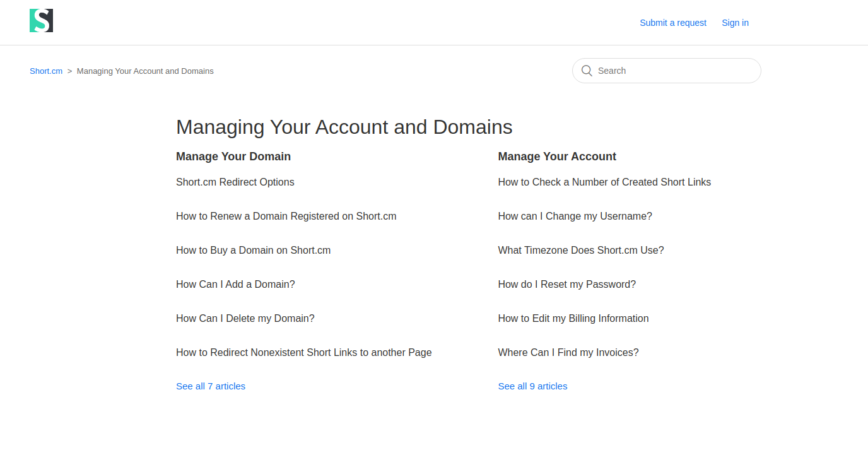Click the Managing Your Account and Domains page heading
868x450 pixels.
(x=344, y=127)
